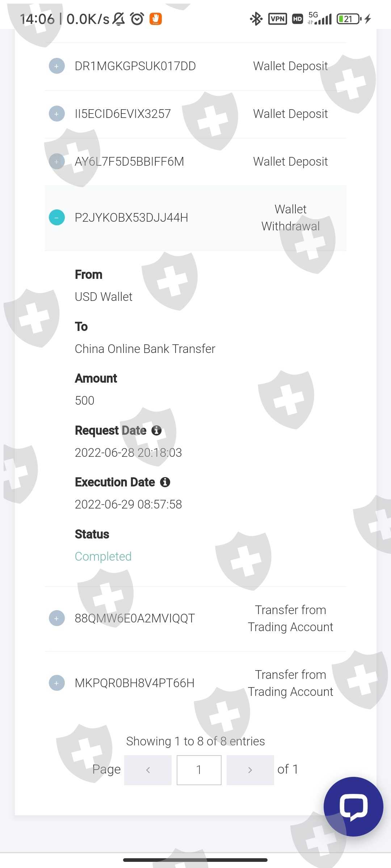Tap the Completed status text
Image resolution: width=391 pixels, height=868 pixels.
[103, 556]
